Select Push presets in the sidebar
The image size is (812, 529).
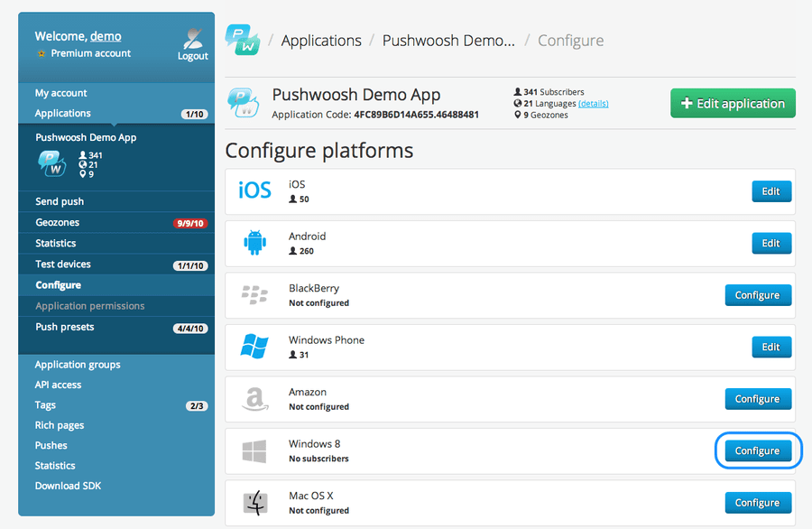pyautogui.click(x=64, y=327)
